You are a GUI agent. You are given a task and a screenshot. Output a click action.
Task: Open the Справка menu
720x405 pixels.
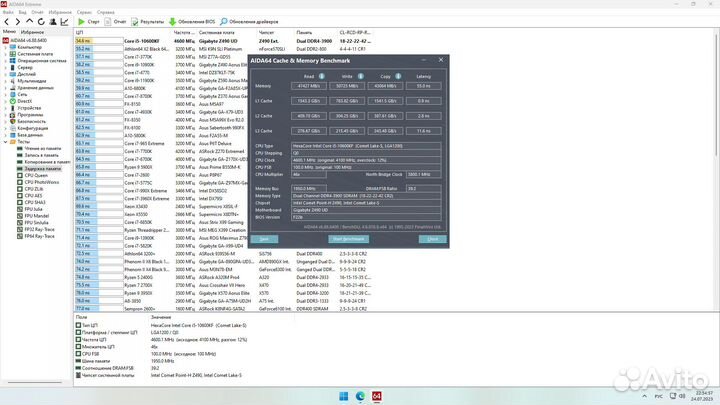pos(106,12)
